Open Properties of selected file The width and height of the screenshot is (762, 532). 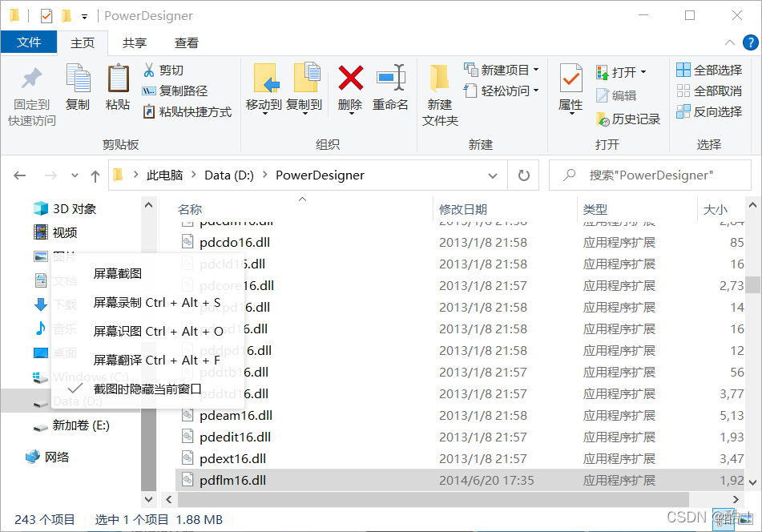(x=571, y=88)
